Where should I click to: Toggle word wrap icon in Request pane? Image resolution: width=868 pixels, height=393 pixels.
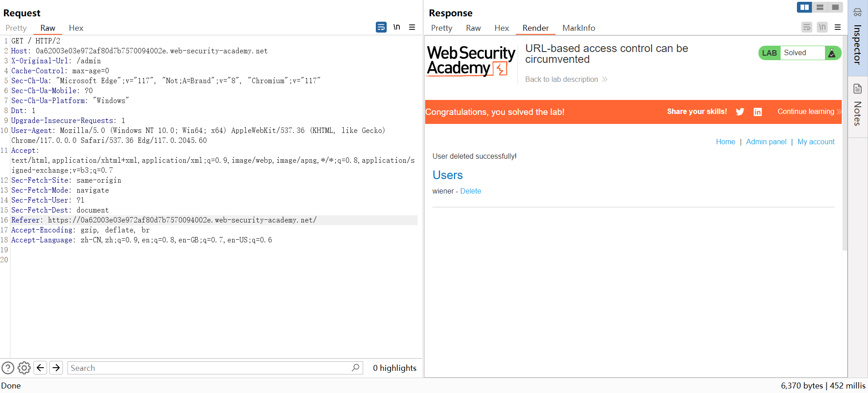tap(381, 27)
